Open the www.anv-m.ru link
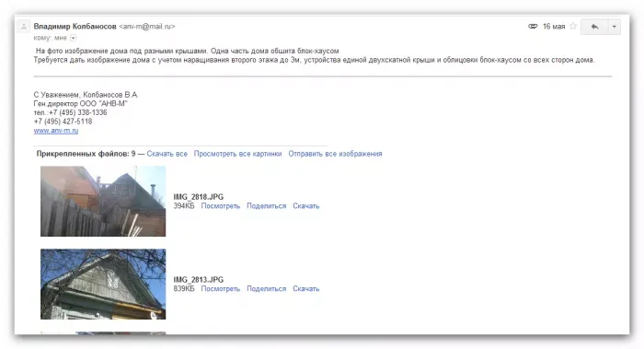Viewport: 644px width, 349px height. pos(56,131)
